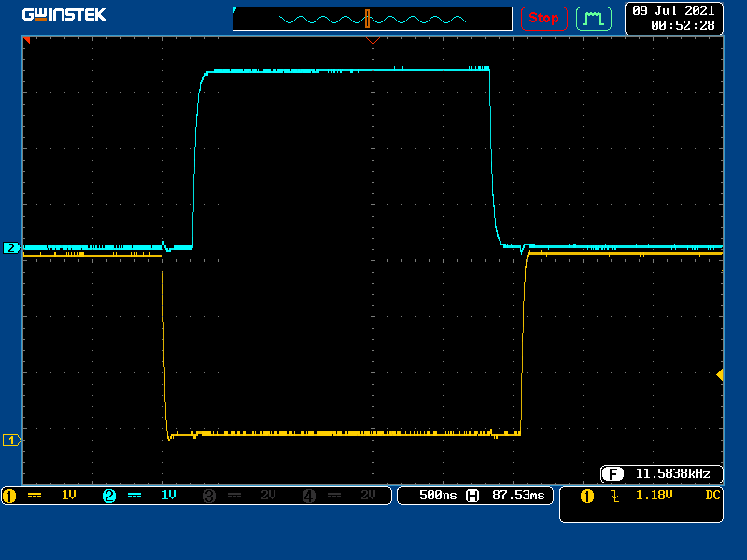The image size is (747, 560).
Task: Toggle channel 2 in the bottom status bar
Action: click(x=109, y=496)
